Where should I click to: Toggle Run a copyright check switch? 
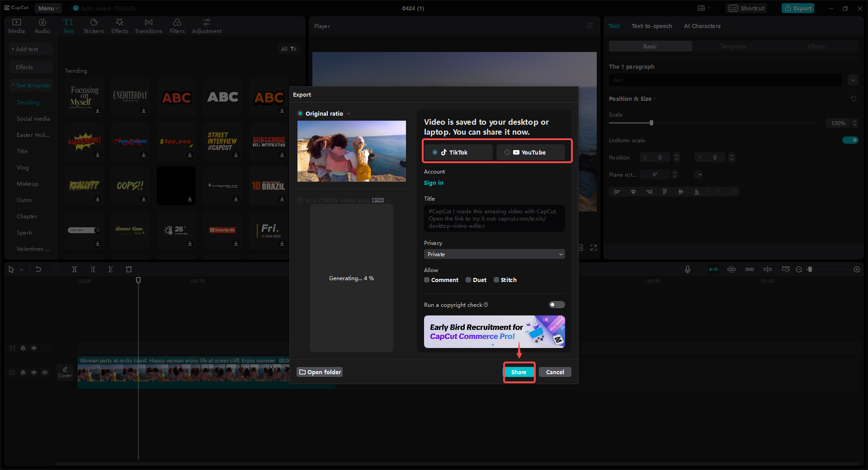[x=557, y=305]
